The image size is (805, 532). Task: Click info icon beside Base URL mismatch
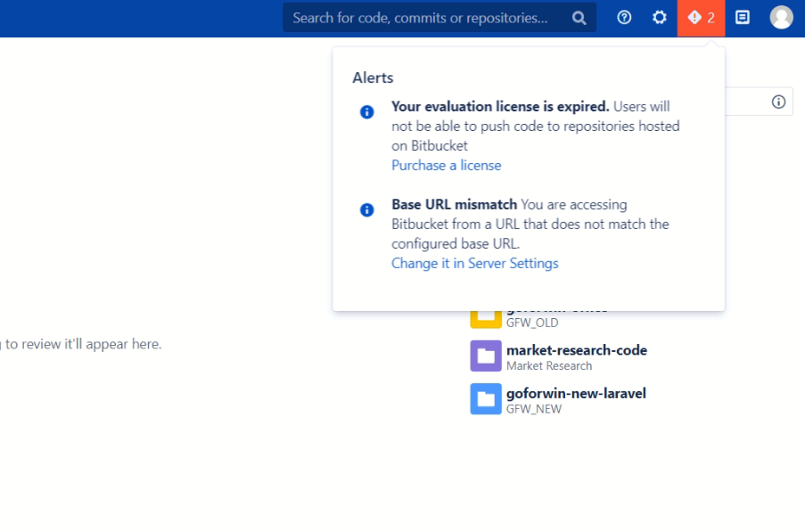pos(366,209)
